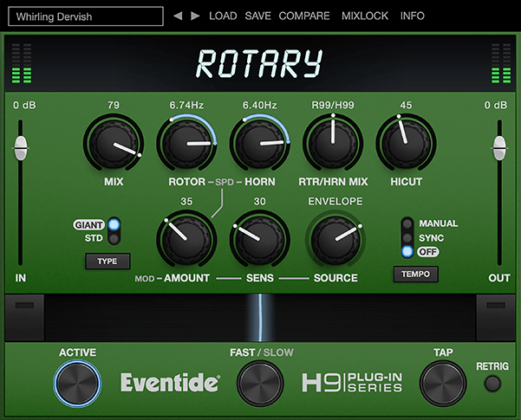Toggle the FAST/SLOW footswitch
This screenshot has height=420, width=521.
point(260,383)
